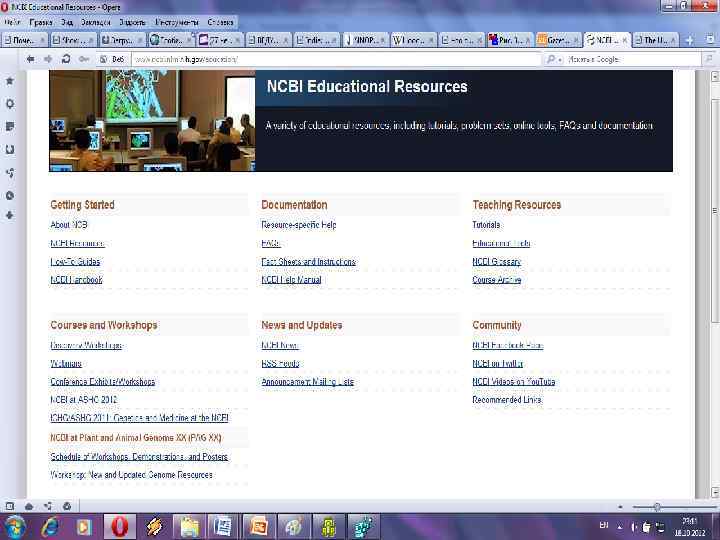The image size is (720, 540).
Task: Open the Webinars link
Action: pos(66,363)
